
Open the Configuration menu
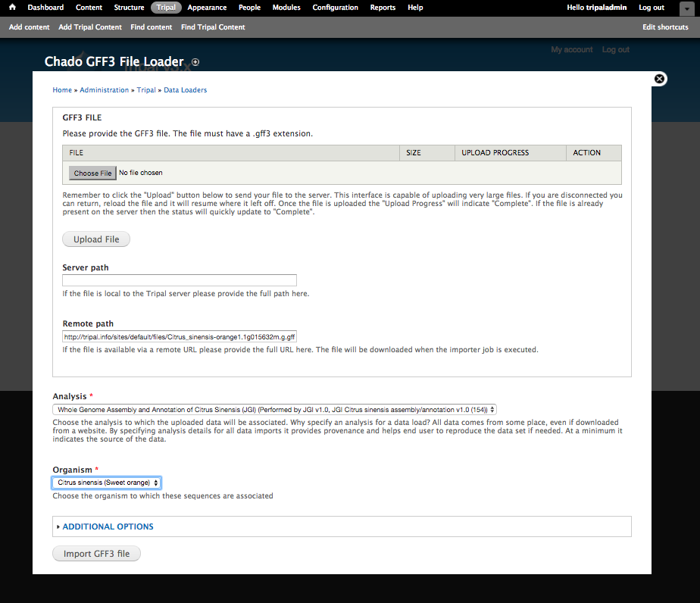[335, 8]
